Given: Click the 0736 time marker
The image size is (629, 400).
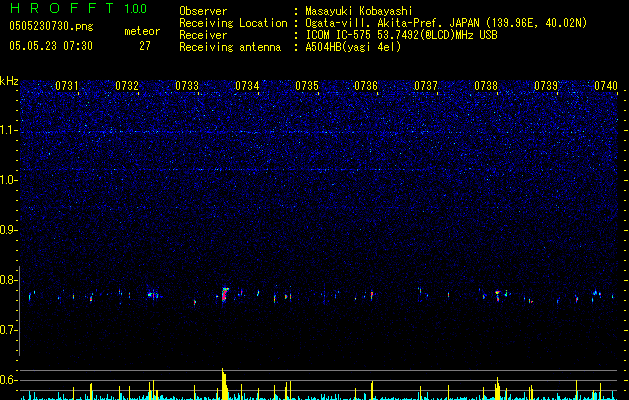Looking at the screenshot, I should tap(366, 86).
